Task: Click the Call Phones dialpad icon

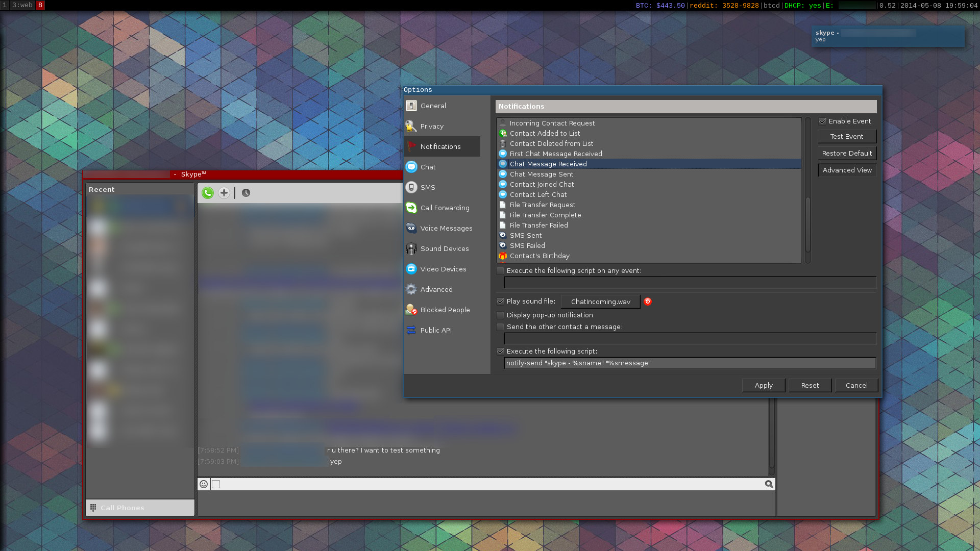Action: tap(93, 508)
